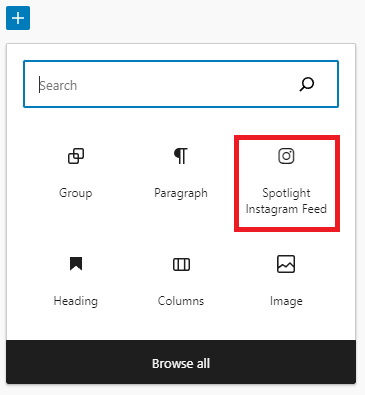365x395 pixels.
Task: Add a Heading block from the inserter
Action: click(76, 281)
